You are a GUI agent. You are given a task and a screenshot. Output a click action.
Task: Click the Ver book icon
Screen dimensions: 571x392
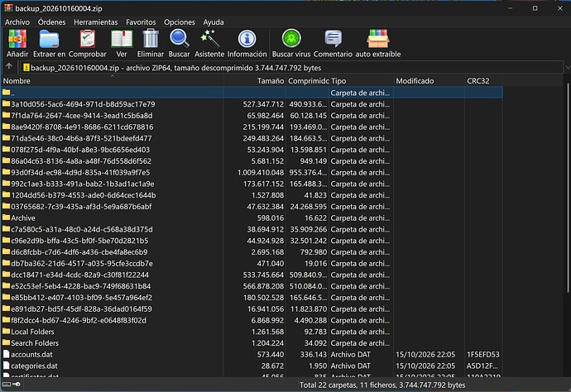[122, 39]
